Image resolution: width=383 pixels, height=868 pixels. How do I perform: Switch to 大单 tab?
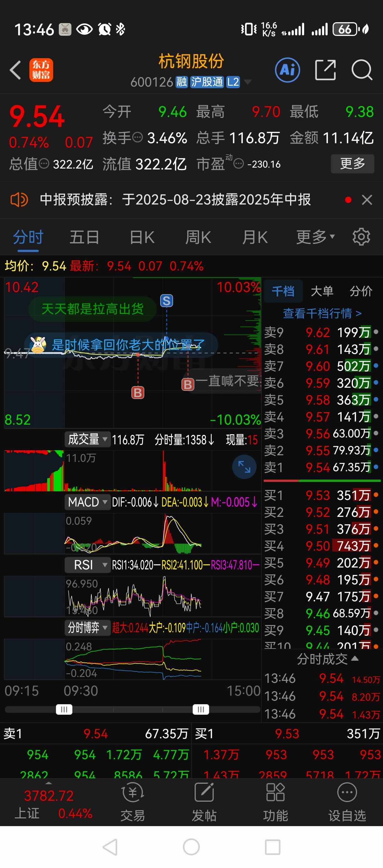pyautogui.click(x=322, y=291)
